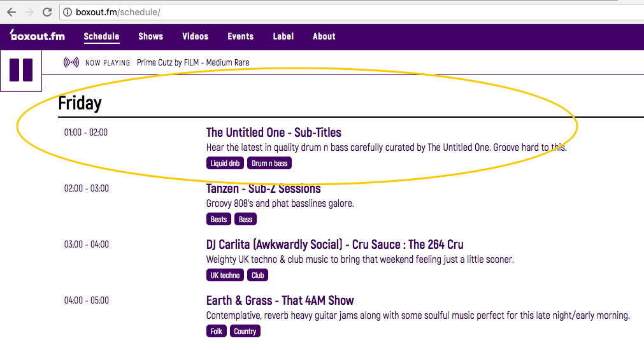Choose the Club tag

(x=257, y=275)
